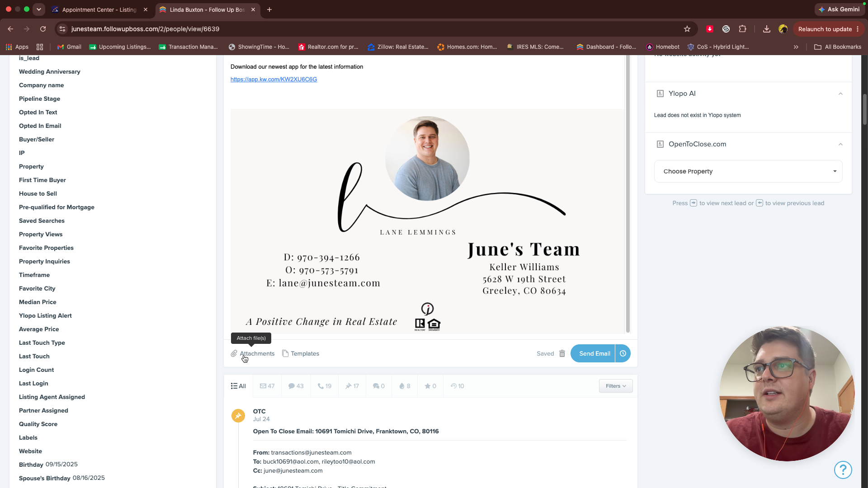Show the 17 pinned notes tab
This screenshot has height=488, width=868.
point(352,386)
